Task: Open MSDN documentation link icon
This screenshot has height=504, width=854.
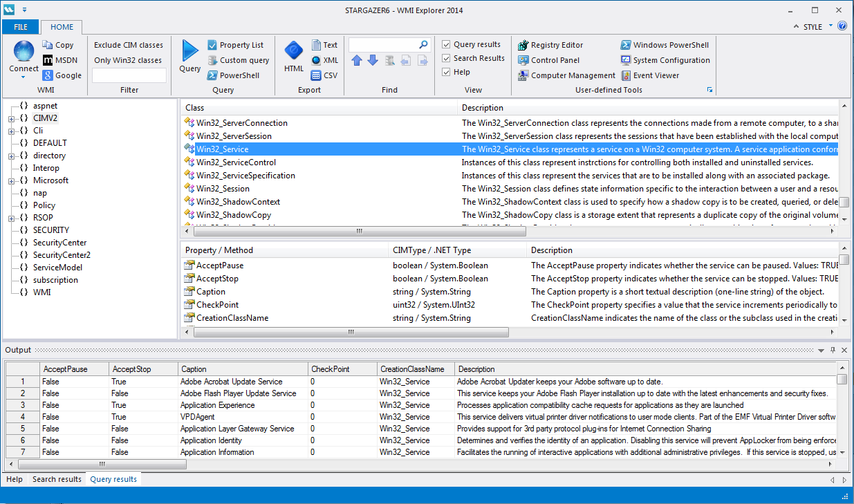Action: [x=48, y=60]
